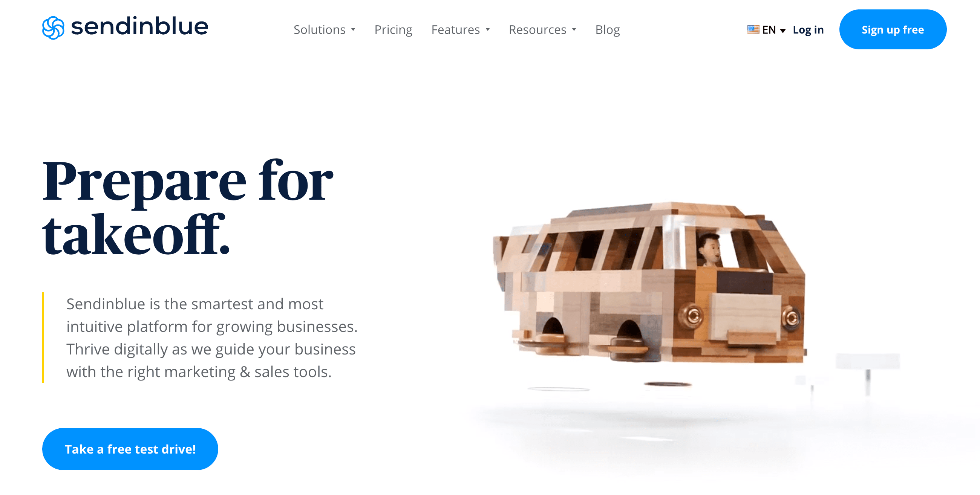Open the Pricing page

point(393,29)
